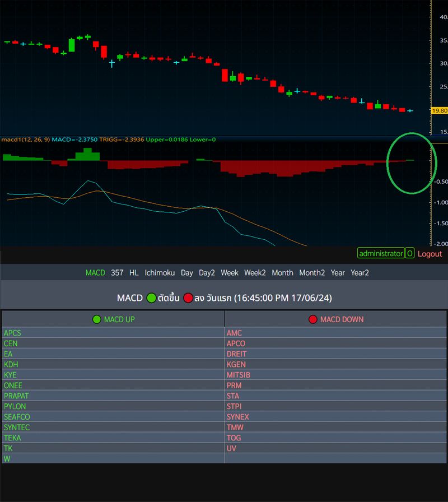The height and width of the screenshot is (502, 448).
Task: Click the green ตัดขึ้น indicator dot
Action: click(151, 298)
